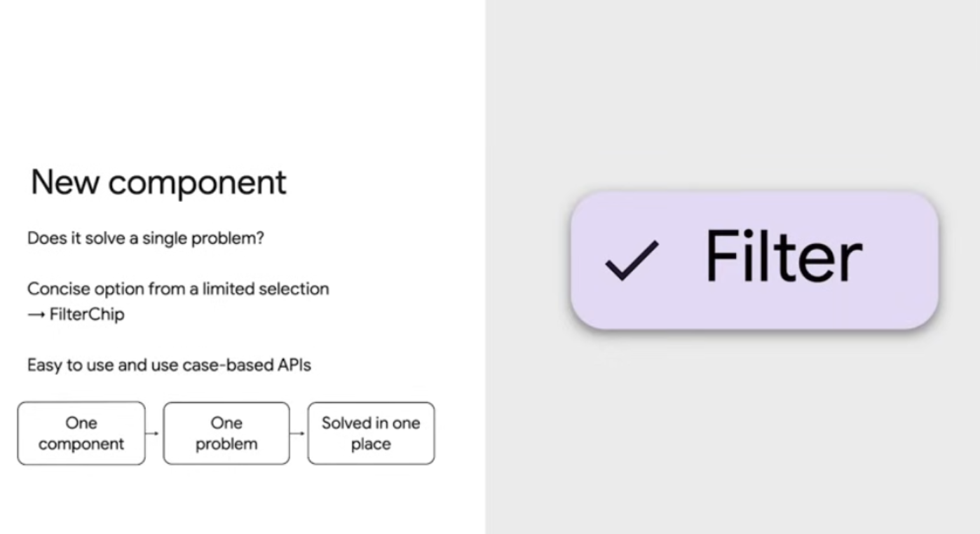
Task: Select the Solved in one place box
Action: pyautogui.click(x=371, y=433)
